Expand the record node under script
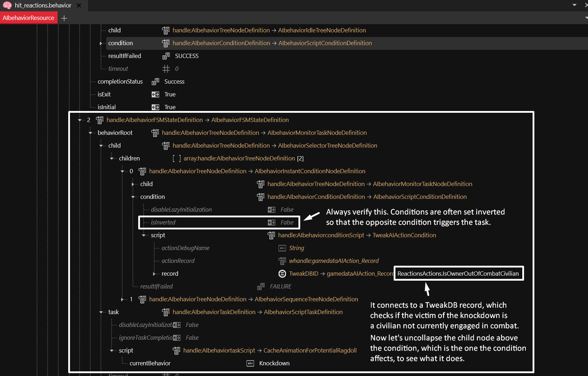Viewport: 588px width, 376px height. tap(154, 274)
